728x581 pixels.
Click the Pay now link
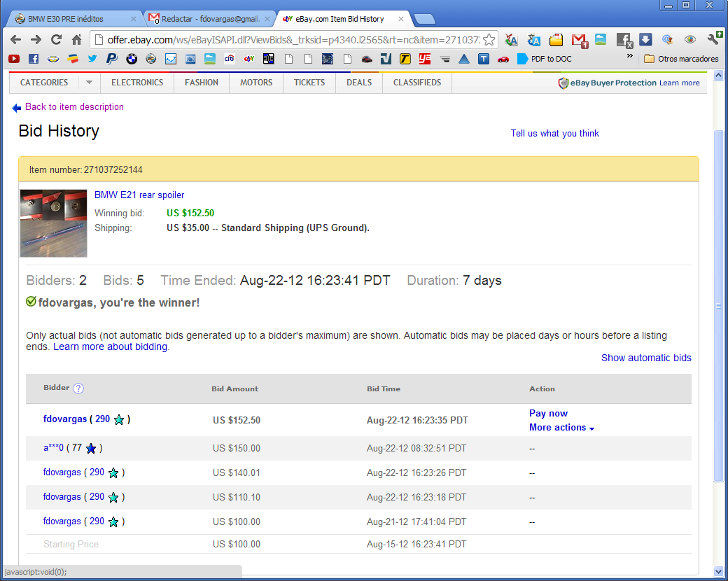click(x=548, y=413)
